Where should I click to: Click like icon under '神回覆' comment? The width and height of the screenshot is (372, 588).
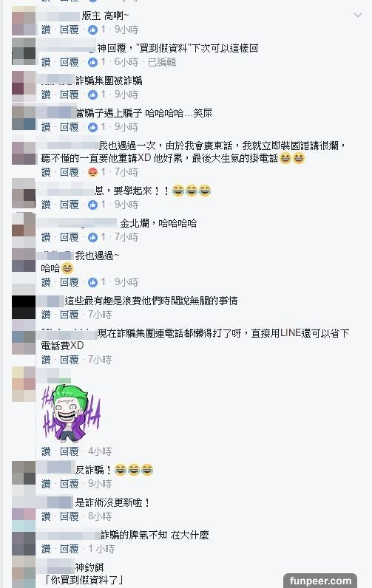coord(92,62)
